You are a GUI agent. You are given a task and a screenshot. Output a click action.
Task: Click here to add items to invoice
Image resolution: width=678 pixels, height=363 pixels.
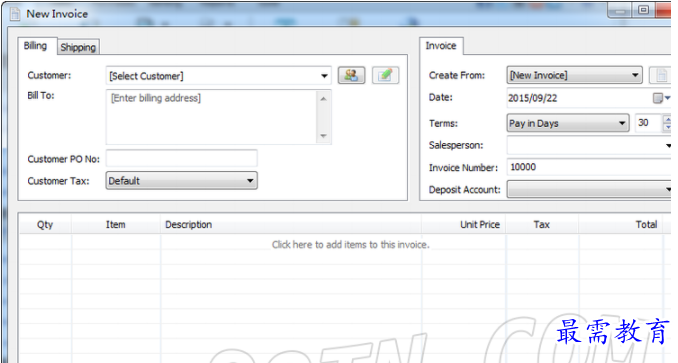[351, 245]
